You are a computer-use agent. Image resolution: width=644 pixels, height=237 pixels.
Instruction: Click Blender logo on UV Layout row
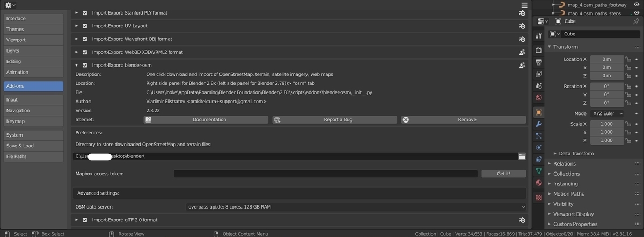(x=522, y=26)
